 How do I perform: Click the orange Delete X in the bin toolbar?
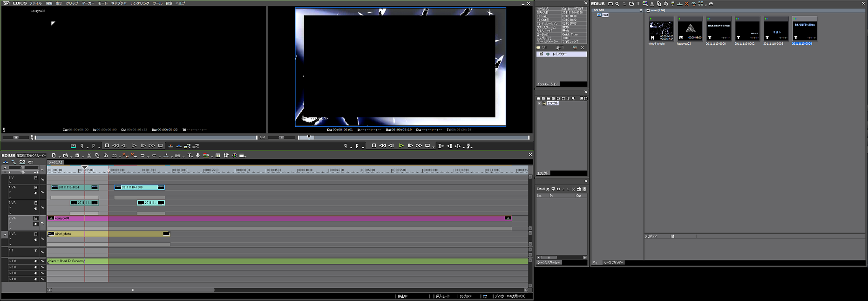tap(686, 4)
